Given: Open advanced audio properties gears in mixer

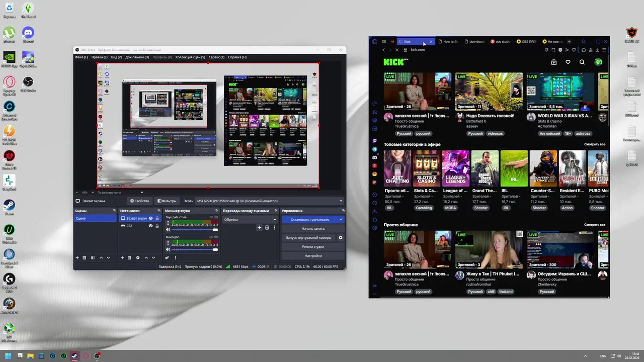Looking at the screenshot, I should pyautogui.click(x=167, y=257).
